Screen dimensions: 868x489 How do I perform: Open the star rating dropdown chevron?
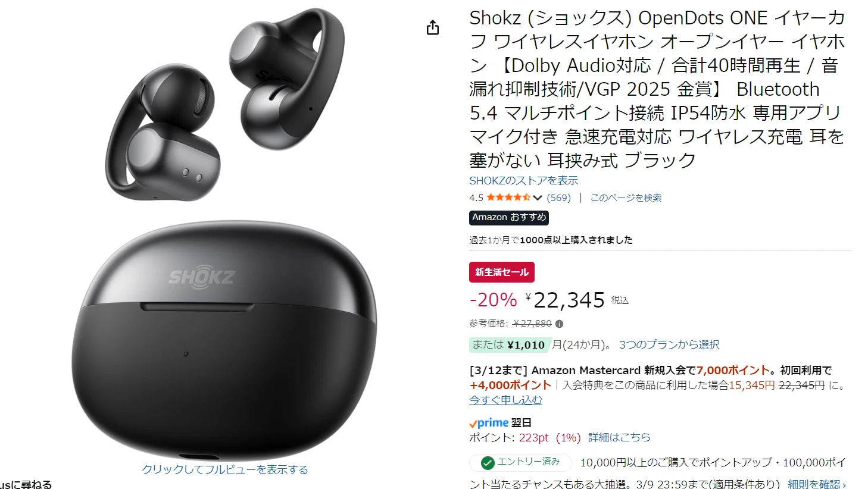click(x=538, y=198)
